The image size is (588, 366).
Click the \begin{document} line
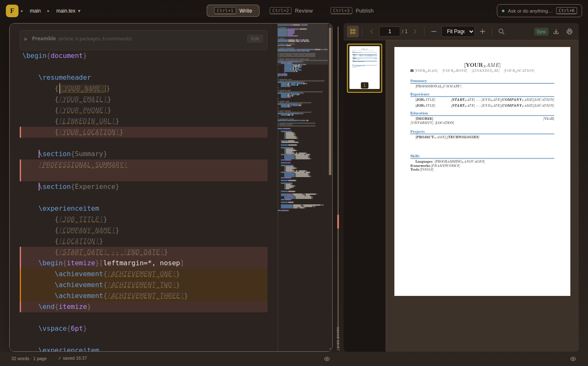pyautogui.click(x=55, y=56)
